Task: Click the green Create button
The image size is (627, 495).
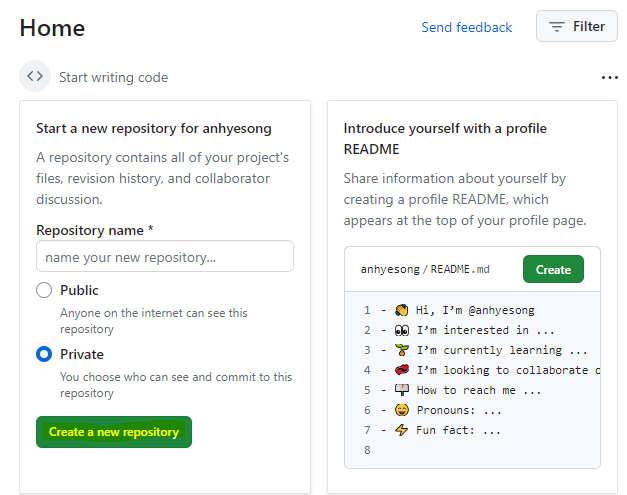Action: point(553,270)
